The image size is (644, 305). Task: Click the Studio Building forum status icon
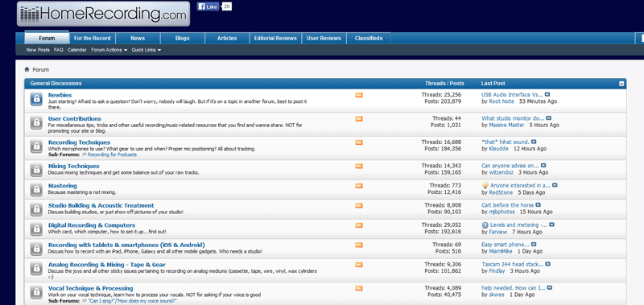[x=36, y=208]
